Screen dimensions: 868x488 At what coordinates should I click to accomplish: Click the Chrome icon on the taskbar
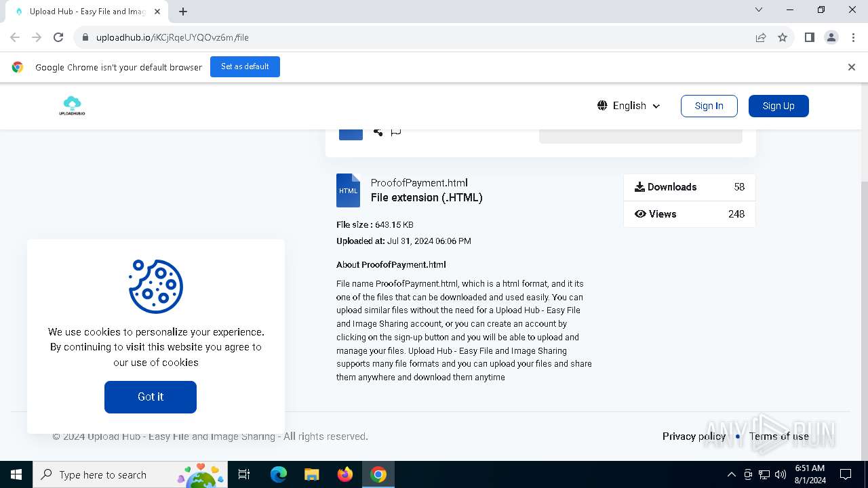tap(378, 474)
